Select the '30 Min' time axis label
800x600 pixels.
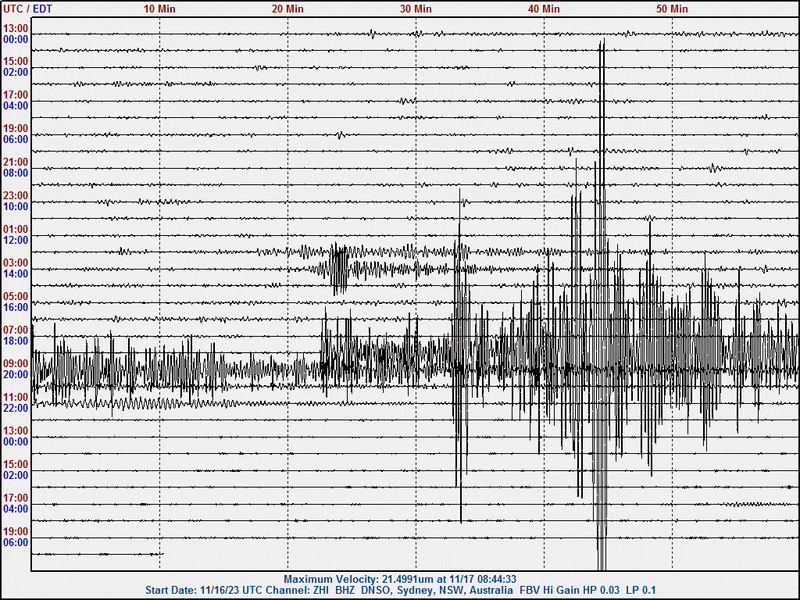click(415, 9)
